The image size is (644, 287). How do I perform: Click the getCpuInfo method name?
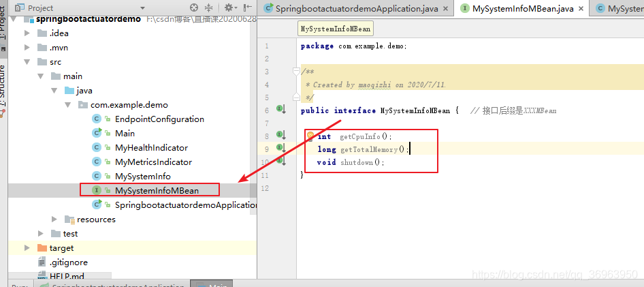coord(360,136)
